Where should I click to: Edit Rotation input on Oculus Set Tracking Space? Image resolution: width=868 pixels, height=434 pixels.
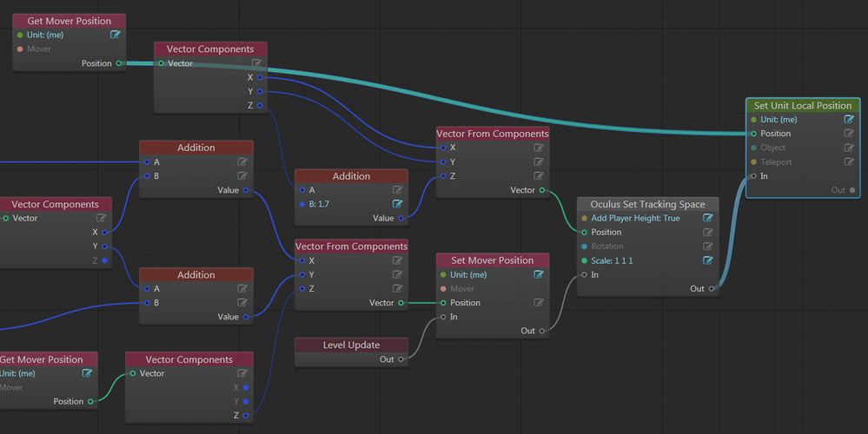tap(707, 247)
